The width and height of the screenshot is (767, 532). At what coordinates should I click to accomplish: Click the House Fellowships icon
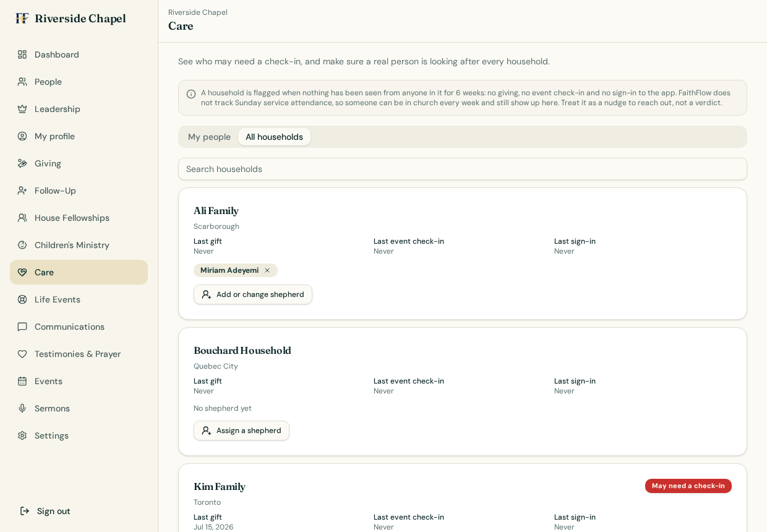coord(22,218)
